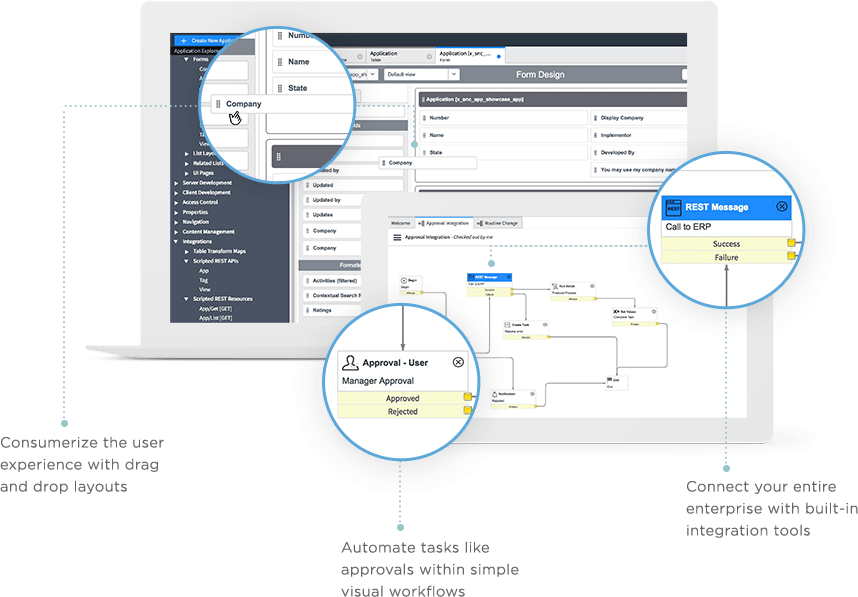
Task: Select the Notification workflow activity node
Action: point(513,399)
